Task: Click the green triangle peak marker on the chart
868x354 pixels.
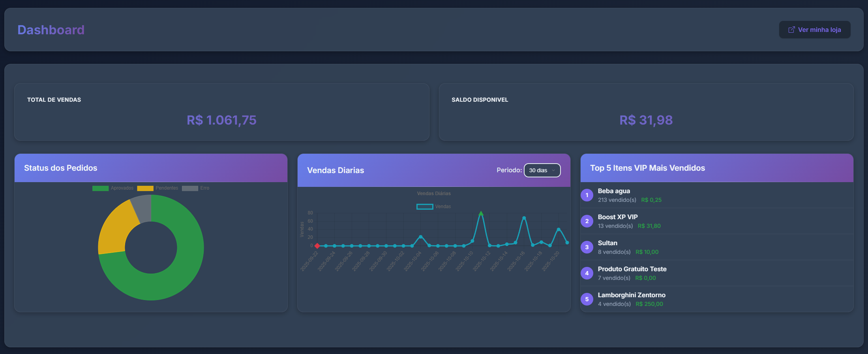Action: [481, 214]
